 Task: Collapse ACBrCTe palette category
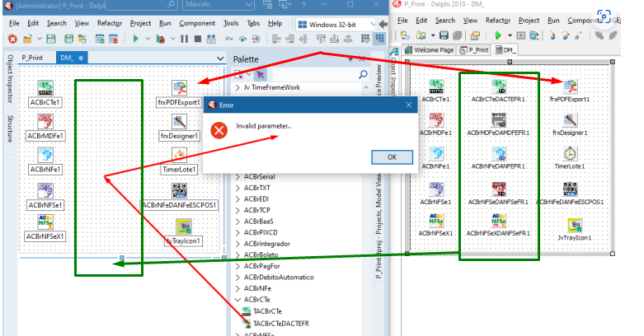click(x=237, y=300)
